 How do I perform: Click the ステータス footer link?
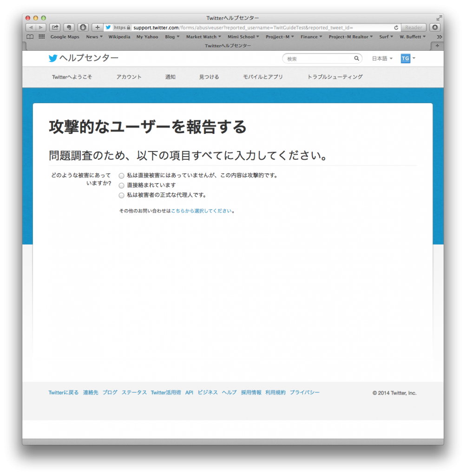coord(134,392)
